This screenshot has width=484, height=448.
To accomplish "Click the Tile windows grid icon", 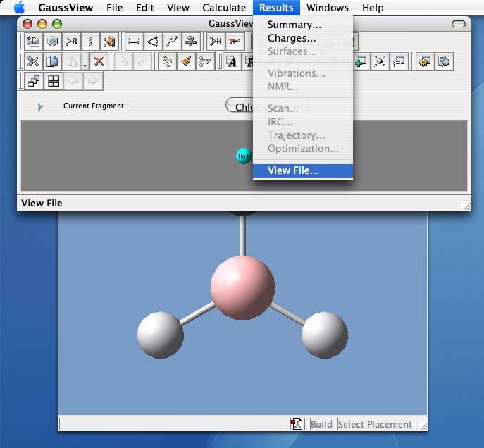I will pyautogui.click(x=53, y=81).
